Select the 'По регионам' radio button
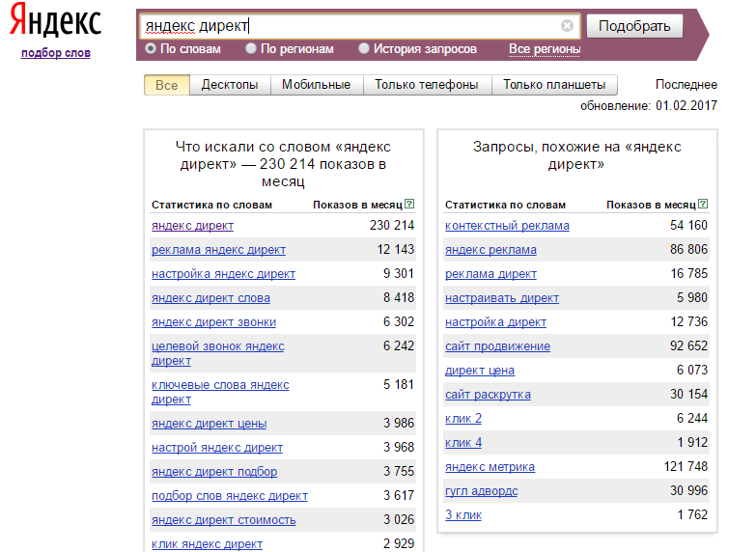Viewport: 756px width, 552px height. [x=251, y=48]
